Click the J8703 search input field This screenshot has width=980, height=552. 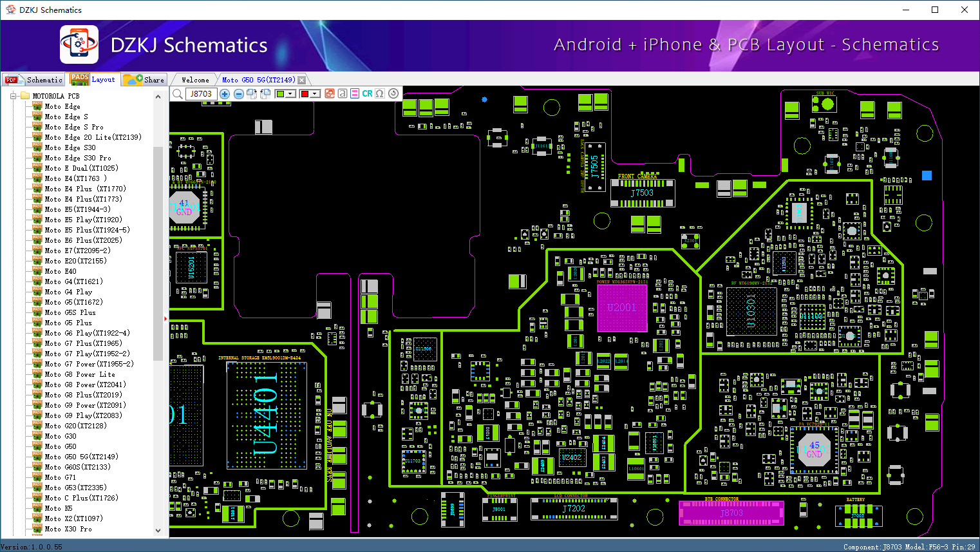click(202, 94)
